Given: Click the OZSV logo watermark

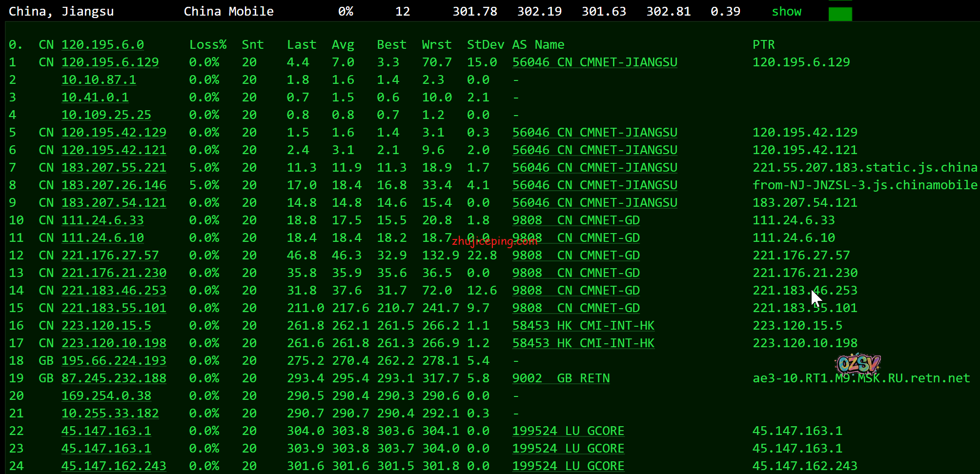Looking at the screenshot, I should click(858, 364).
